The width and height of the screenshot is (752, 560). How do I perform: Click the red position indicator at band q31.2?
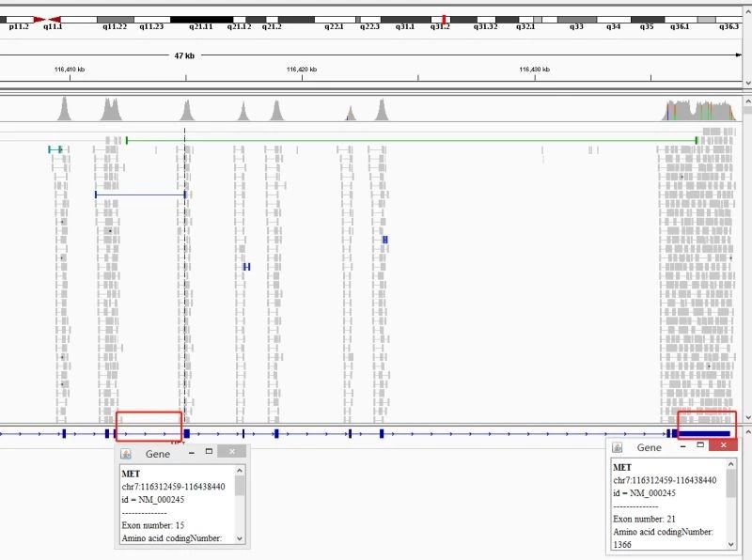coord(444,18)
